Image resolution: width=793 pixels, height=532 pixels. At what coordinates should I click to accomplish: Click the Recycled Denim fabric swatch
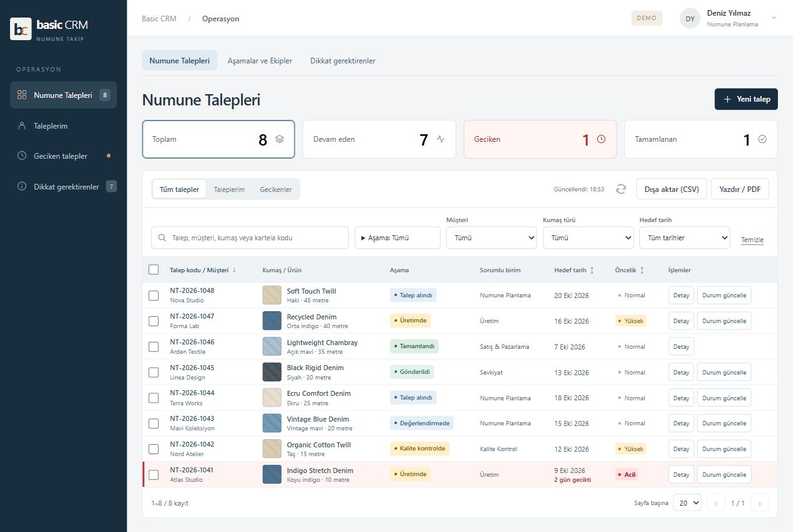coord(272,321)
